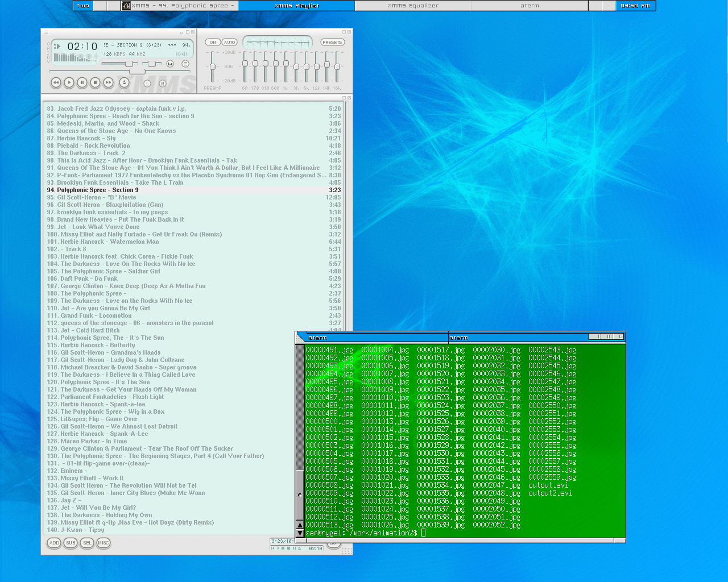Toggle shuffle with the S button
The width and height of the screenshot is (728, 582).
pyautogui.click(x=147, y=84)
